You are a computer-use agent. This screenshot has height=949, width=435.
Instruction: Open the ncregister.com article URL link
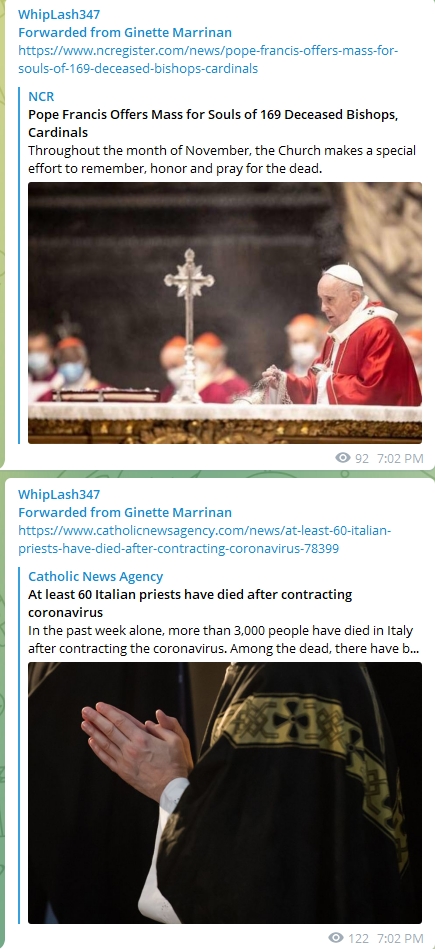coord(208,59)
